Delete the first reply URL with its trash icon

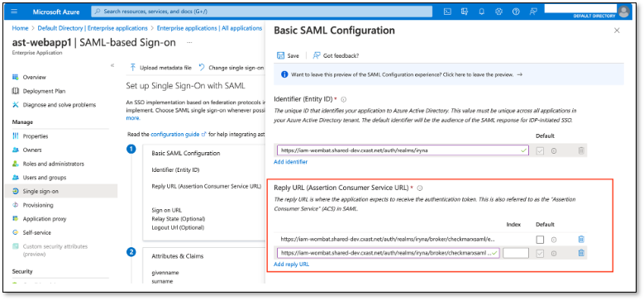coord(581,240)
